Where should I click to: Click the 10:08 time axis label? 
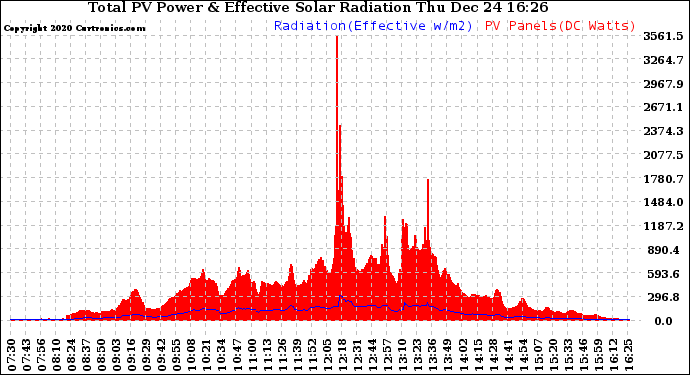coord(192,355)
